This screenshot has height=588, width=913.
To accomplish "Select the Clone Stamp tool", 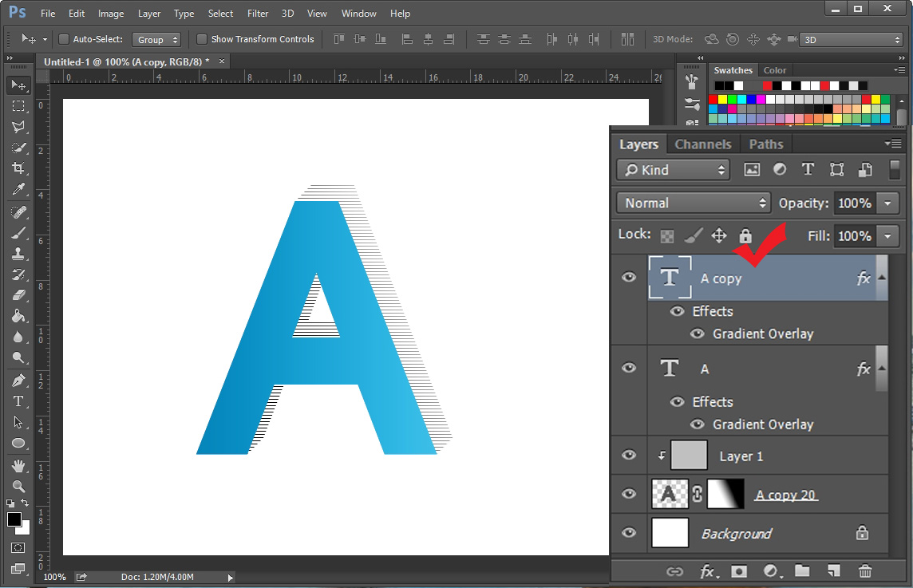I will [18, 254].
